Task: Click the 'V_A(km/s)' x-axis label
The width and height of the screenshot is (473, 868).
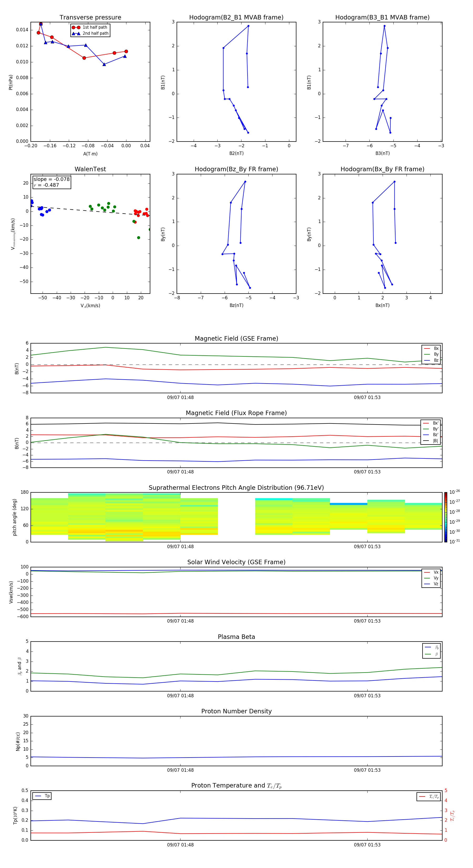Action: coord(90,306)
